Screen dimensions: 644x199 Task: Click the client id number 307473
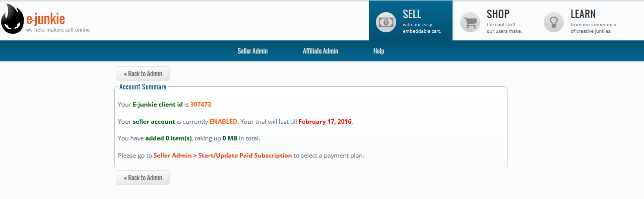pos(201,105)
